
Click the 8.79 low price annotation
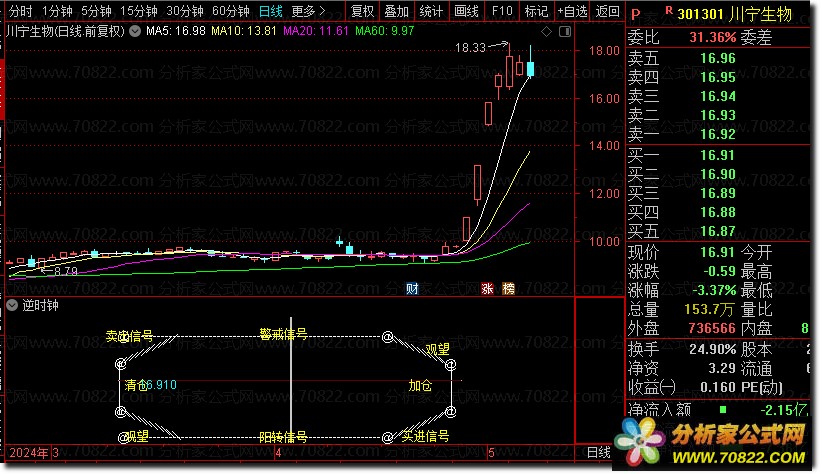point(66,271)
